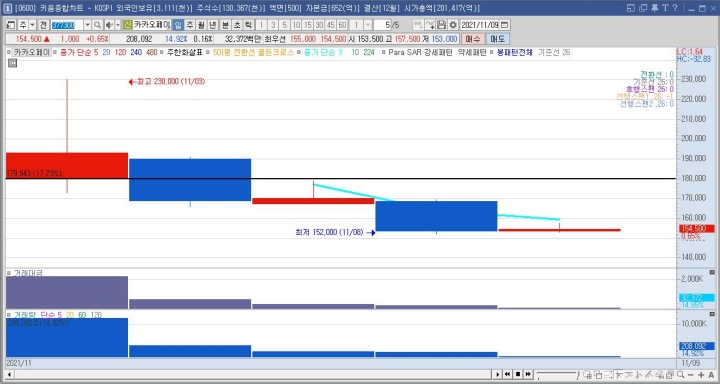Click the 매도 sell button
The image size is (720, 384).
497,39
